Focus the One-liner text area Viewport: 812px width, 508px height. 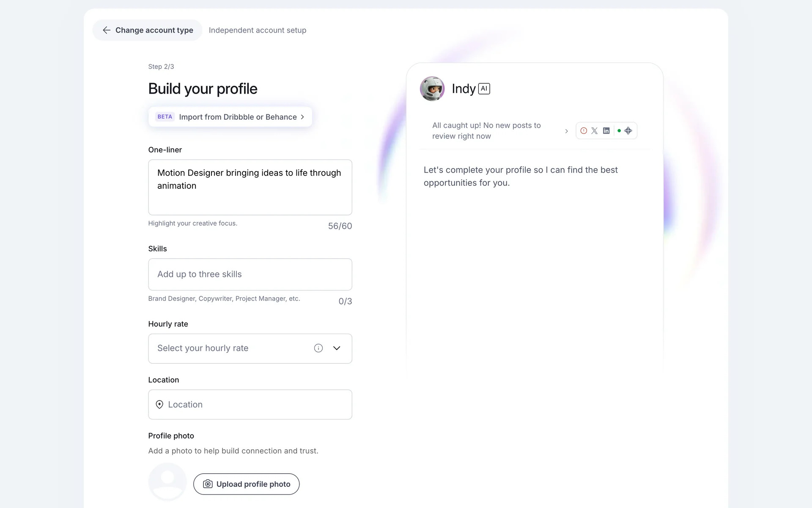tap(250, 187)
